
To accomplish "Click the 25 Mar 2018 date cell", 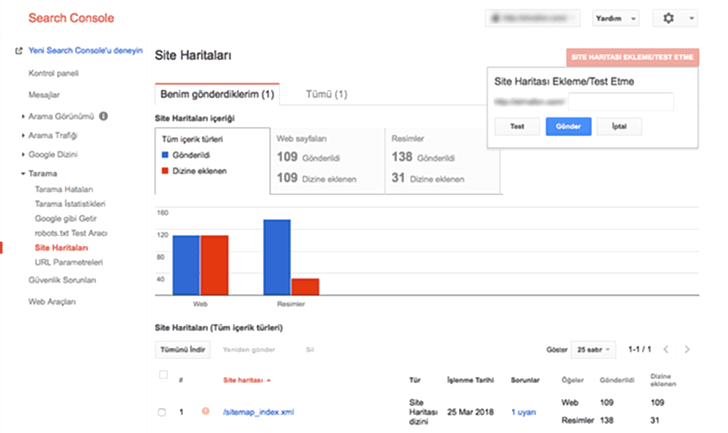I will click(470, 412).
